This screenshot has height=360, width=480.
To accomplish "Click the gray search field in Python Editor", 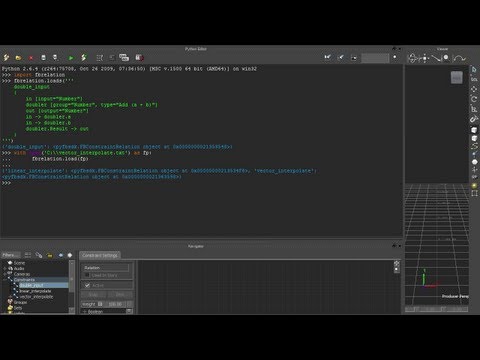I will pyautogui.click(x=375, y=58).
